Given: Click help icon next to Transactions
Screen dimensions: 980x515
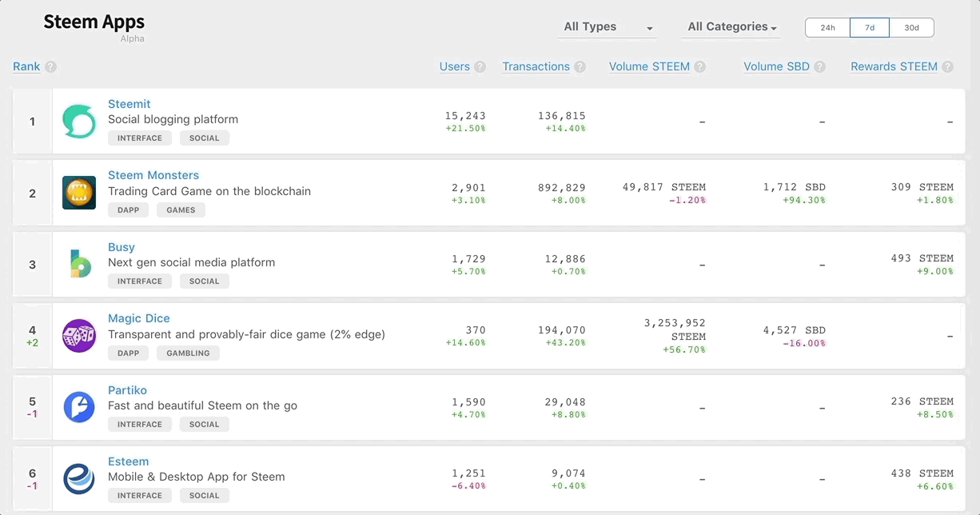Looking at the screenshot, I should 580,67.
